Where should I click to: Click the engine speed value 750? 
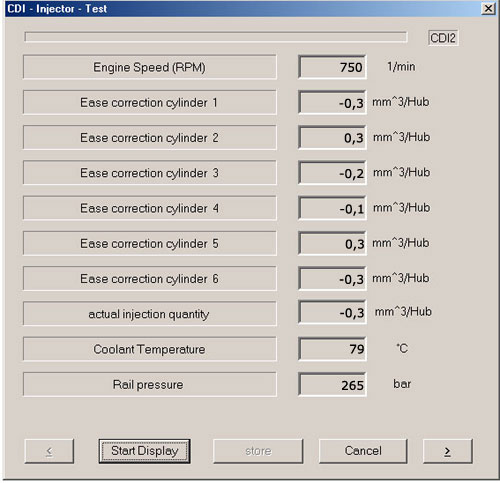332,67
